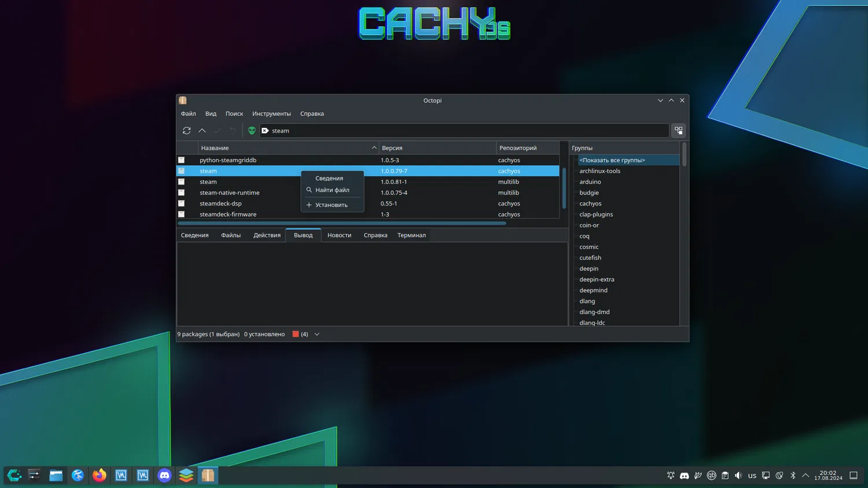Toggle the groups panel view button

coord(678,131)
